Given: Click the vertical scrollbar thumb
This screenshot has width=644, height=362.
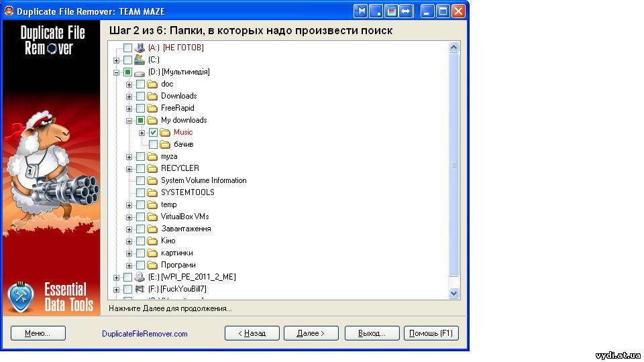Looking at the screenshot, I should pyautogui.click(x=454, y=165).
